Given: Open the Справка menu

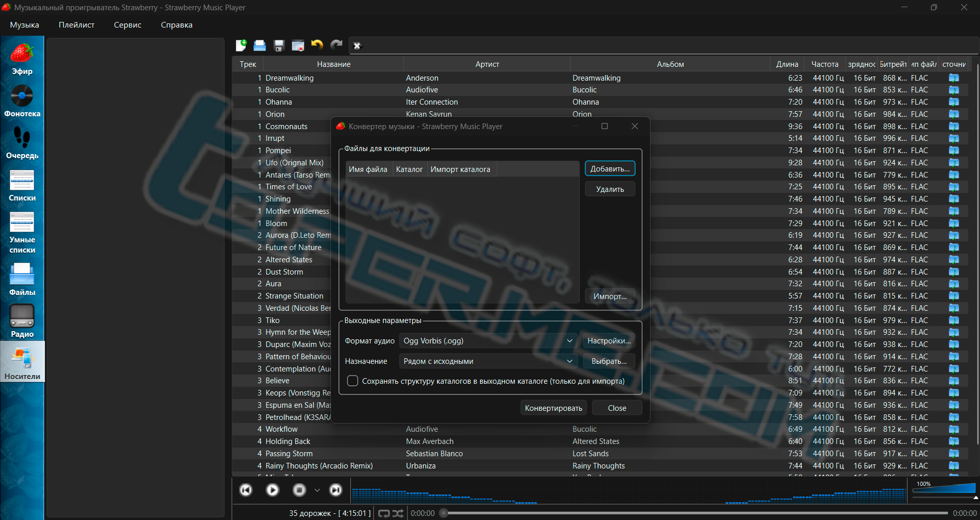Looking at the screenshot, I should point(177,25).
